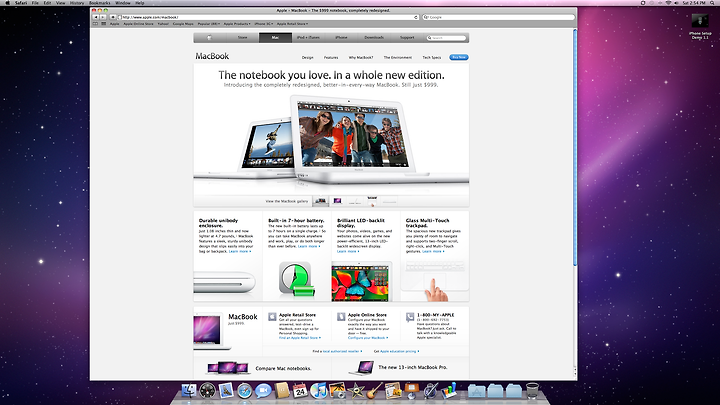Open the Support tab in site navigation
Viewport: 720px width, 405px height.
pos(407,38)
